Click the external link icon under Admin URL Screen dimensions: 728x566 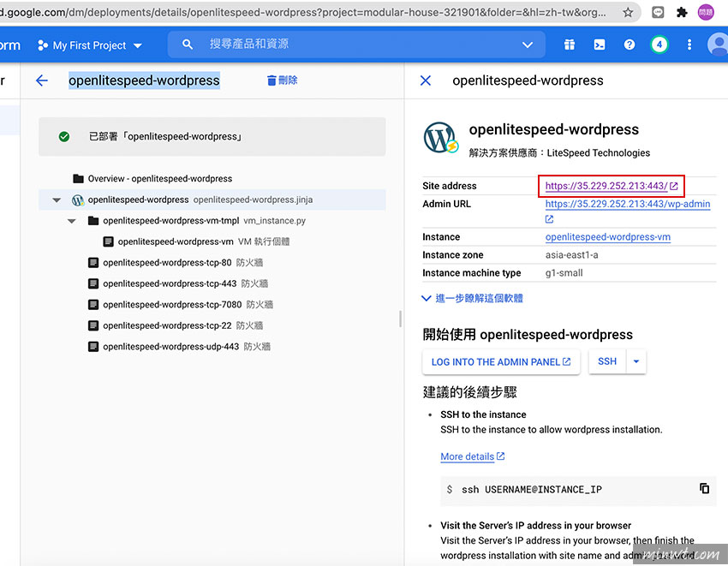[x=549, y=219]
